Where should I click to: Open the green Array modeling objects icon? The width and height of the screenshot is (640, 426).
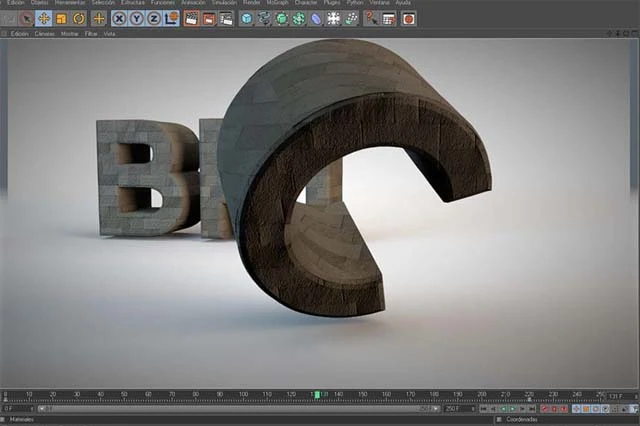pyautogui.click(x=299, y=18)
